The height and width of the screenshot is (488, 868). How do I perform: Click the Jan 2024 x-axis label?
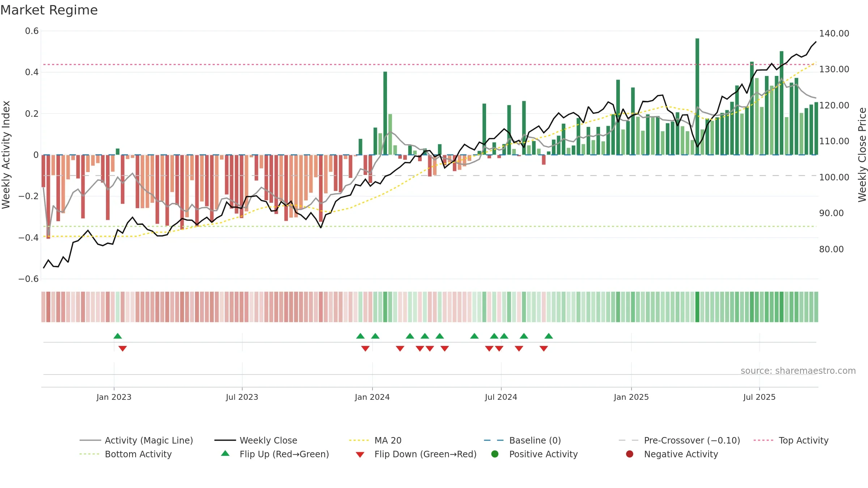[372, 397]
